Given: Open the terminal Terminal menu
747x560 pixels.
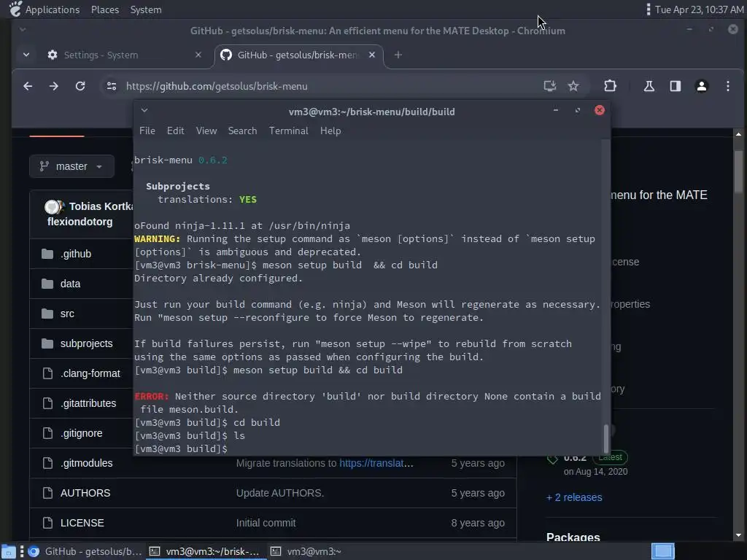Looking at the screenshot, I should pos(289,131).
